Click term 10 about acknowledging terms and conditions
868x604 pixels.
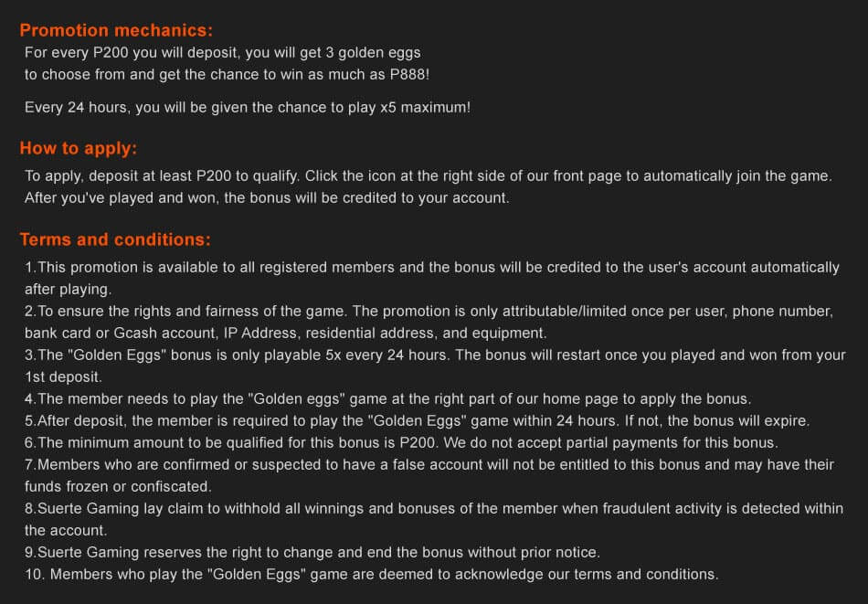pyautogui.click(x=372, y=574)
